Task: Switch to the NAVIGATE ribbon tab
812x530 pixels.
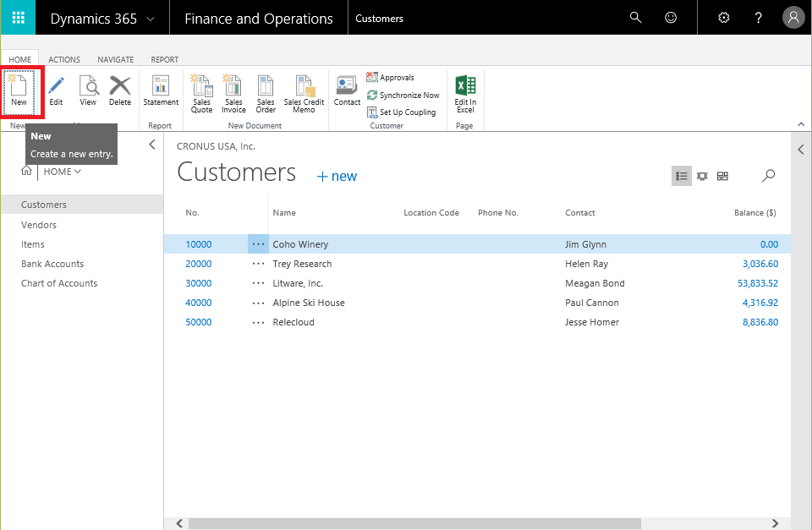Action: click(x=116, y=59)
